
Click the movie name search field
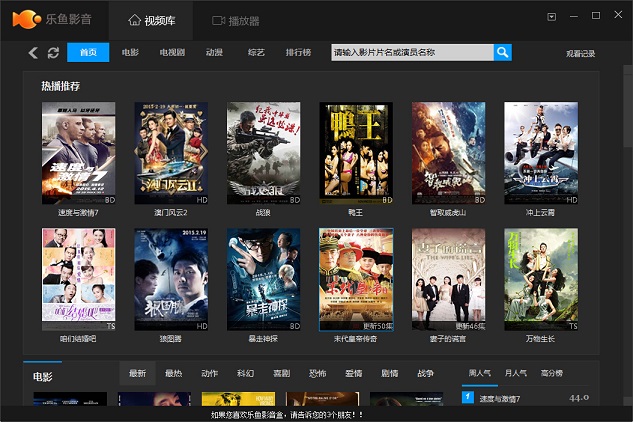pyautogui.click(x=411, y=52)
